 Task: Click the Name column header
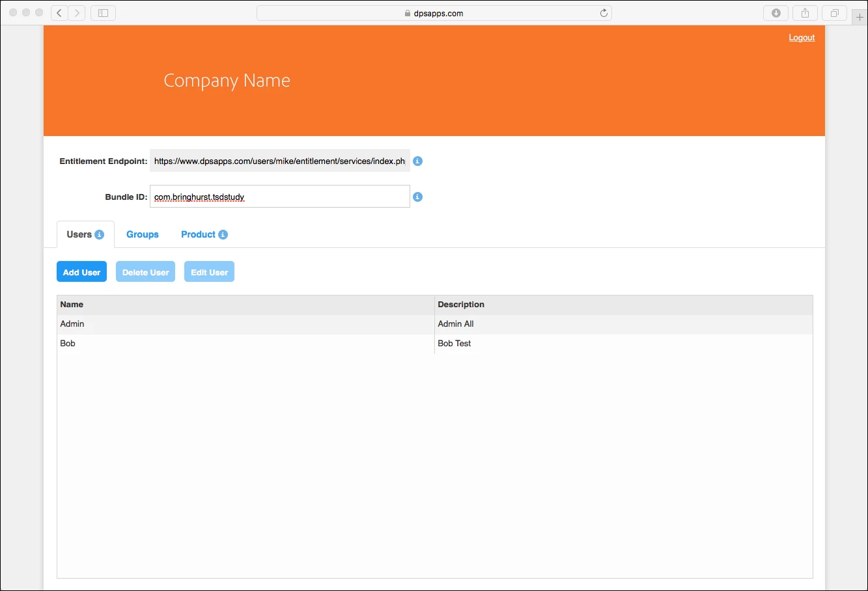245,305
